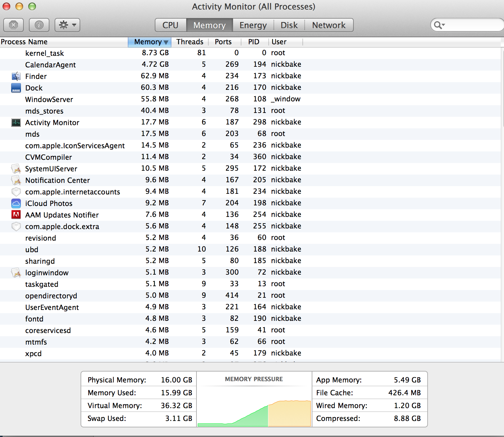Open the Inspect Process info button
Image resolution: width=504 pixels, height=437 pixels.
pos(39,25)
